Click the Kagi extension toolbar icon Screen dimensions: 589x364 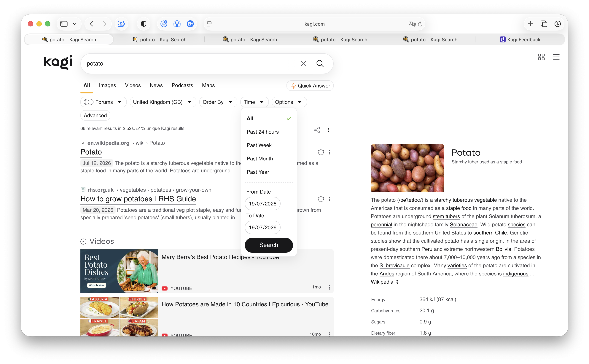click(x=121, y=24)
